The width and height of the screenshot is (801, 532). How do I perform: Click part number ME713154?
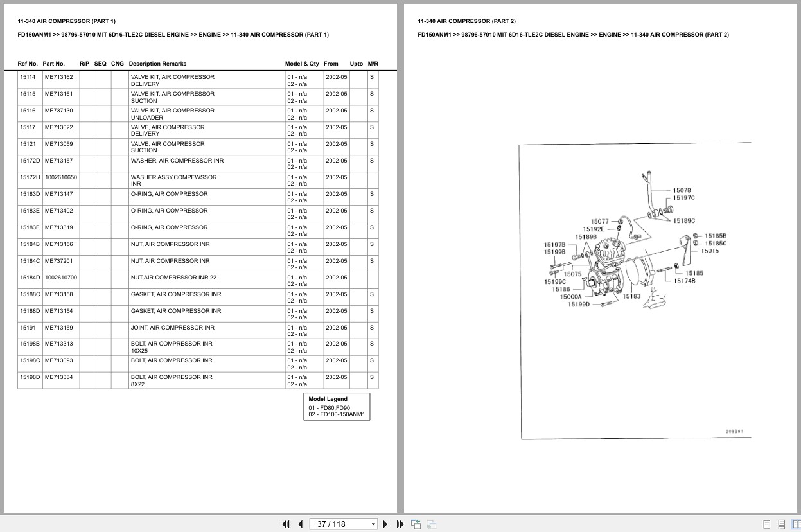[59, 311]
